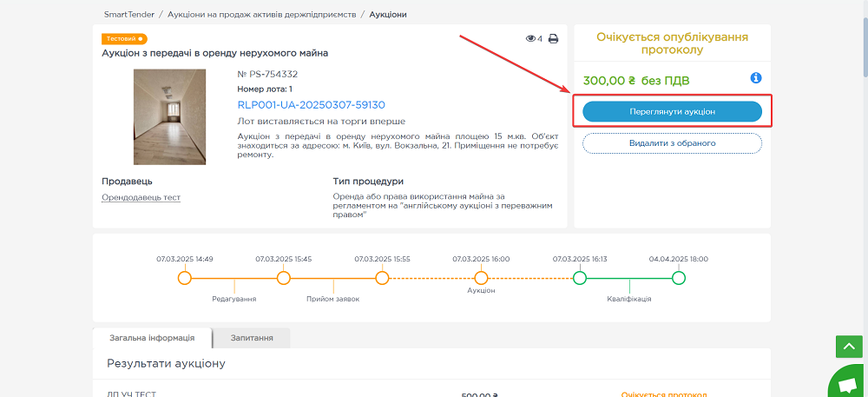868x397 pixels.
Task: Click the eye views counter icon
Action: click(530, 39)
